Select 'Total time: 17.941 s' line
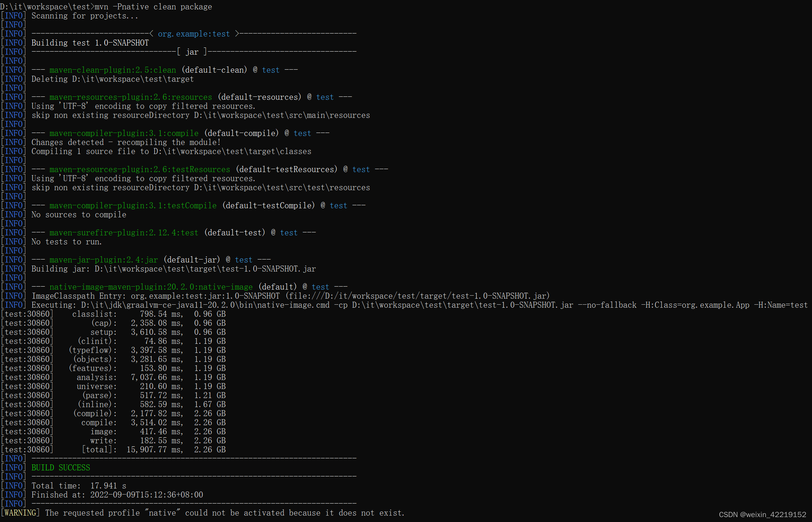Screen dimensions: 812x522 79,486
